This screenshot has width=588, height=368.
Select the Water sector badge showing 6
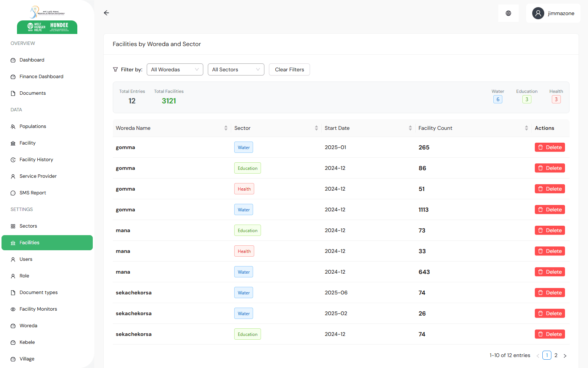pyautogui.click(x=497, y=99)
